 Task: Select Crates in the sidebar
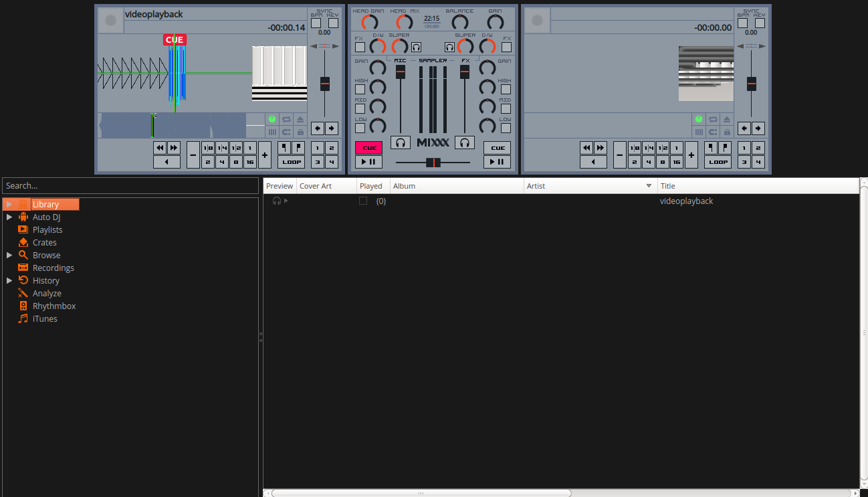click(x=45, y=243)
